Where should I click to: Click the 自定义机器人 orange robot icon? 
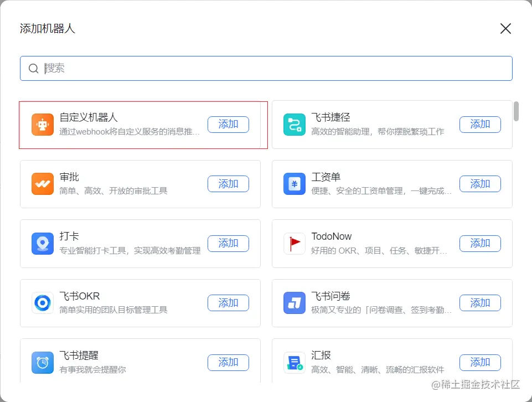click(43, 125)
